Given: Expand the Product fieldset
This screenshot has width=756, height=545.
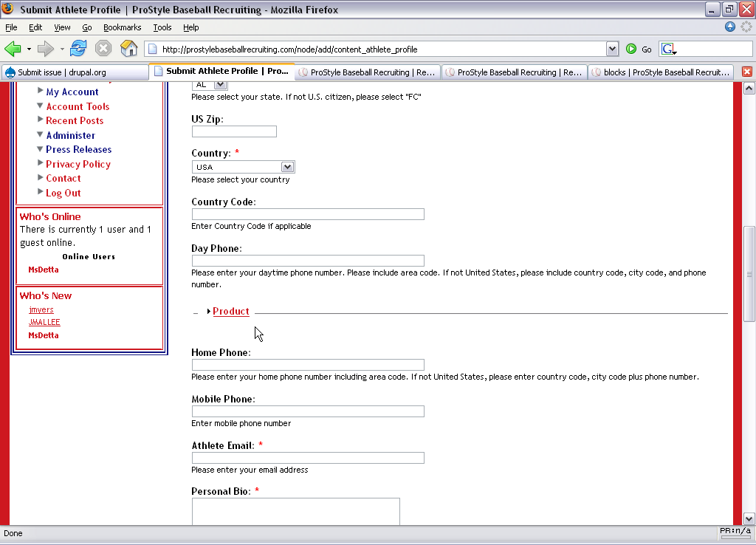Looking at the screenshot, I should click(x=209, y=312).
